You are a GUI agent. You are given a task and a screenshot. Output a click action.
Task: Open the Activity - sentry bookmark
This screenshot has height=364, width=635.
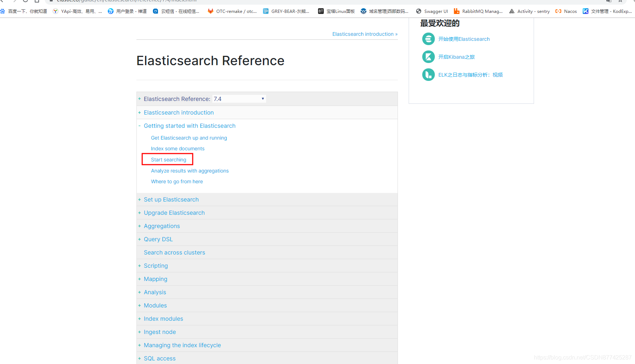click(529, 11)
